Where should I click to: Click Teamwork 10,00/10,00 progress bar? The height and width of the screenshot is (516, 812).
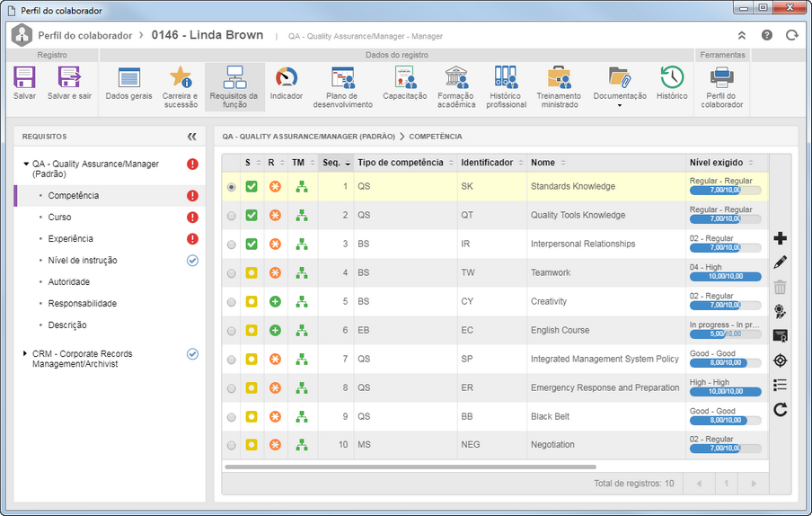(725, 277)
